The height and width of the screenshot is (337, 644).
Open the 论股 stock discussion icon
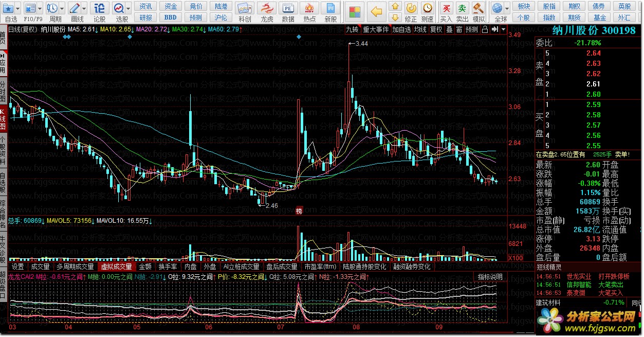point(100,8)
